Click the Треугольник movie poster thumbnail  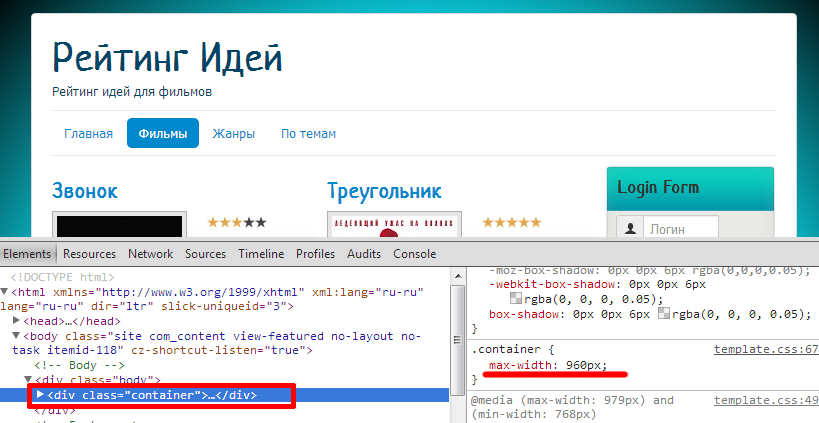[394, 225]
